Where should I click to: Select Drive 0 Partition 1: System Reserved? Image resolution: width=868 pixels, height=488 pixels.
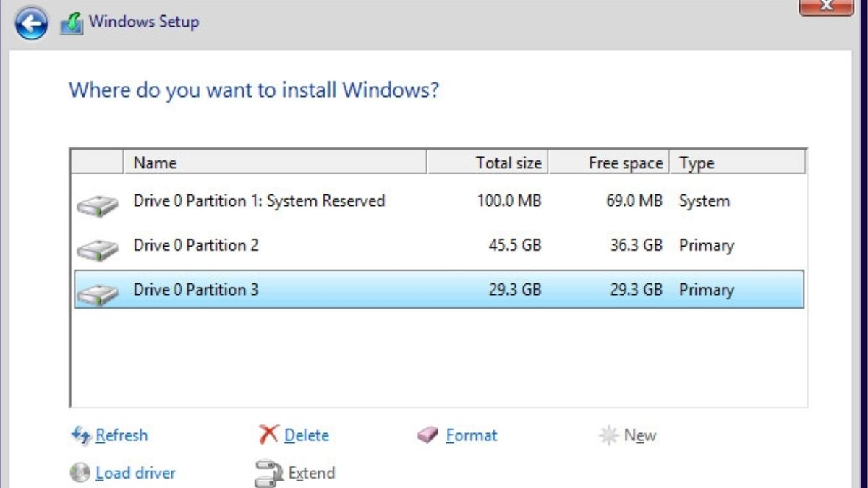click(439, 201)
